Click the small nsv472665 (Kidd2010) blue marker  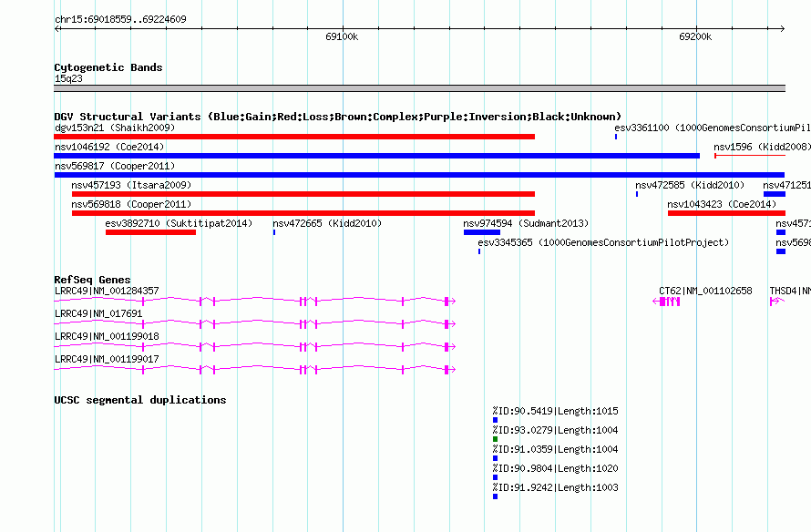tap(274, 232)
